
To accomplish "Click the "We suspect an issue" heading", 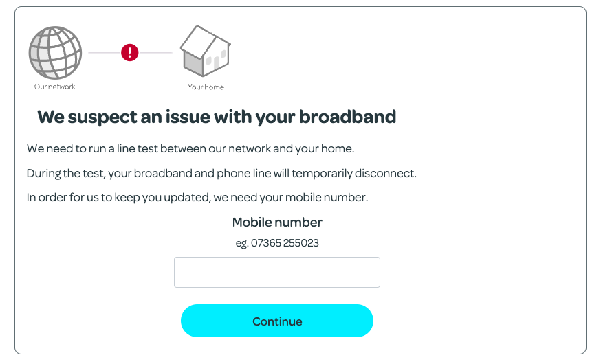I will click(x=216, y=117).
